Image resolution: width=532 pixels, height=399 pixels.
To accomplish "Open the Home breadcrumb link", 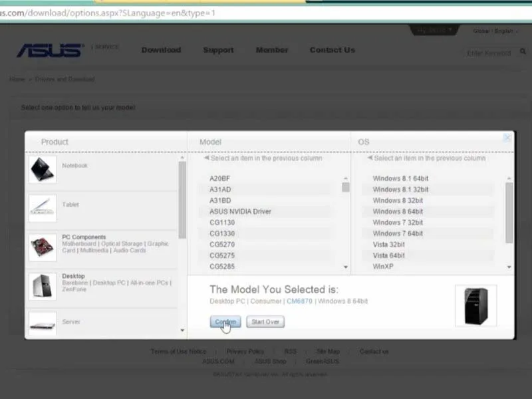I will (17, 79).
